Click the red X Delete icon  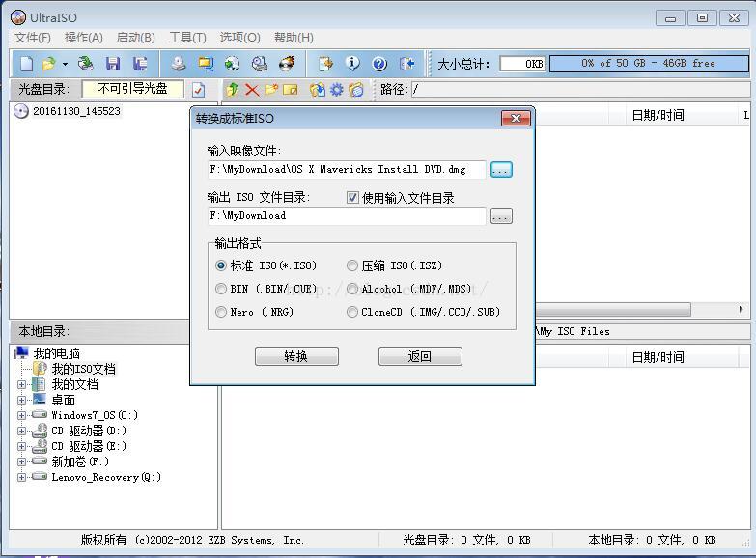coord(252,89)
